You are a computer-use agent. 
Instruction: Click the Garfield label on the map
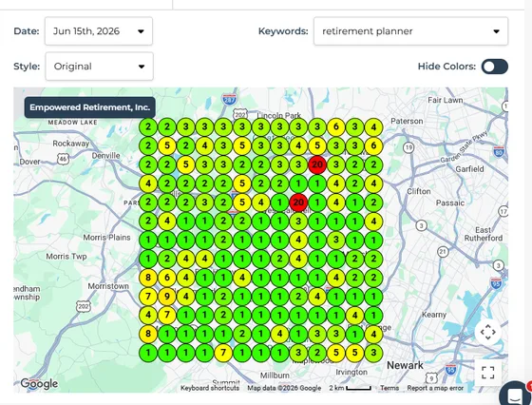[x=469, y=168]
